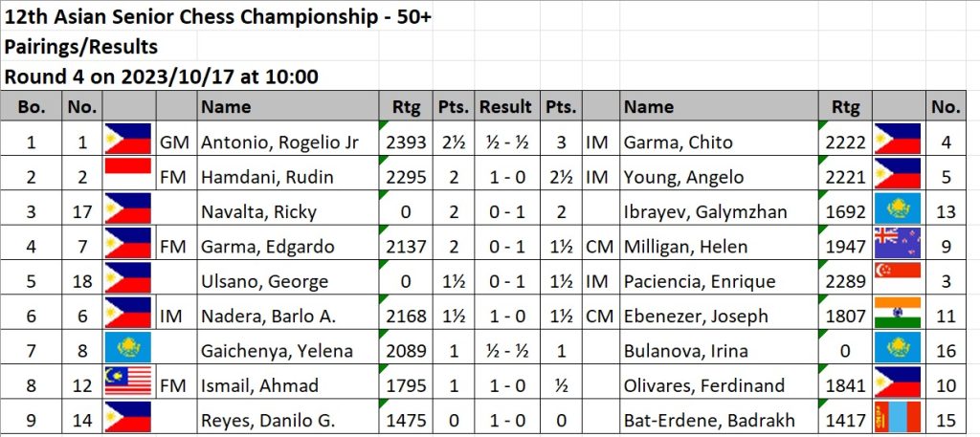The height and width of the screenshot is (437, 980).
Task: Click the "Round 4 on 2023/10/17" heading cell
Action: pyautogui.click(x=162, y=76)
